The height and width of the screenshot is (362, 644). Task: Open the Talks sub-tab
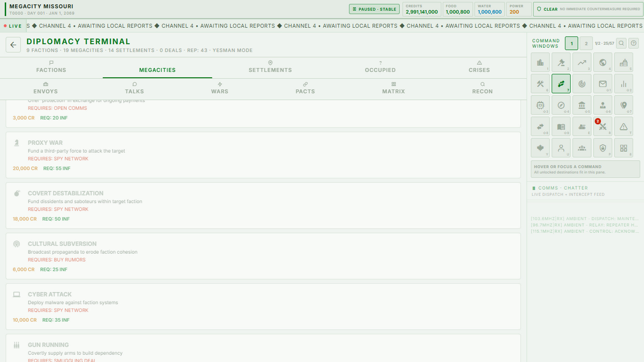tap(135, 88)
